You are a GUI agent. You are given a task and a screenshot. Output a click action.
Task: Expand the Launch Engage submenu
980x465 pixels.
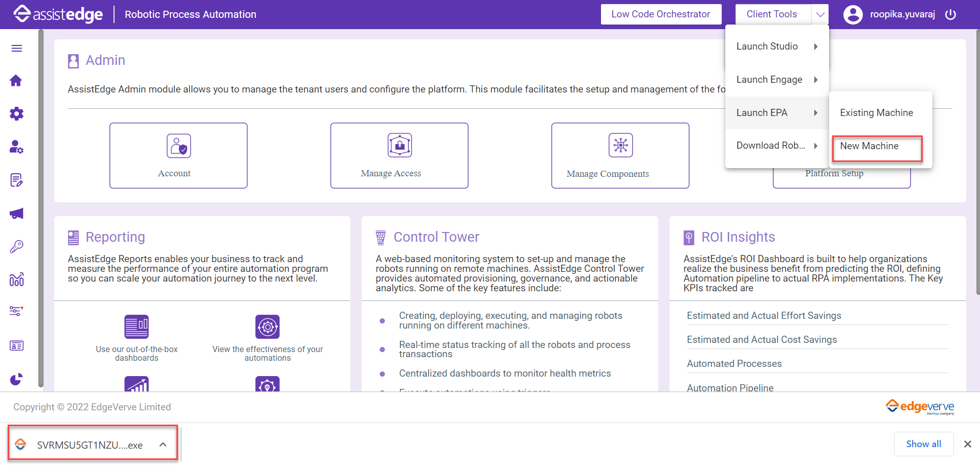coord(776,80)
